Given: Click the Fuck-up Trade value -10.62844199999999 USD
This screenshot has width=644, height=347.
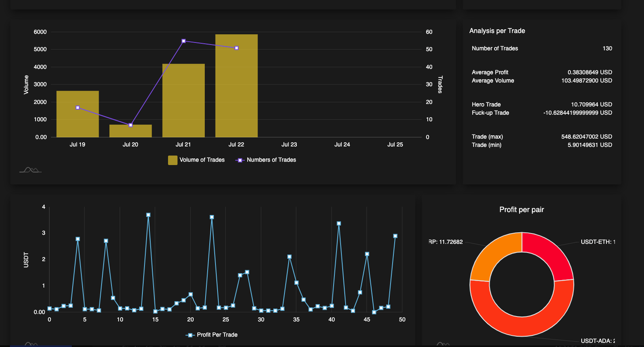Looking at the screenshot, I should coord(578,113).
